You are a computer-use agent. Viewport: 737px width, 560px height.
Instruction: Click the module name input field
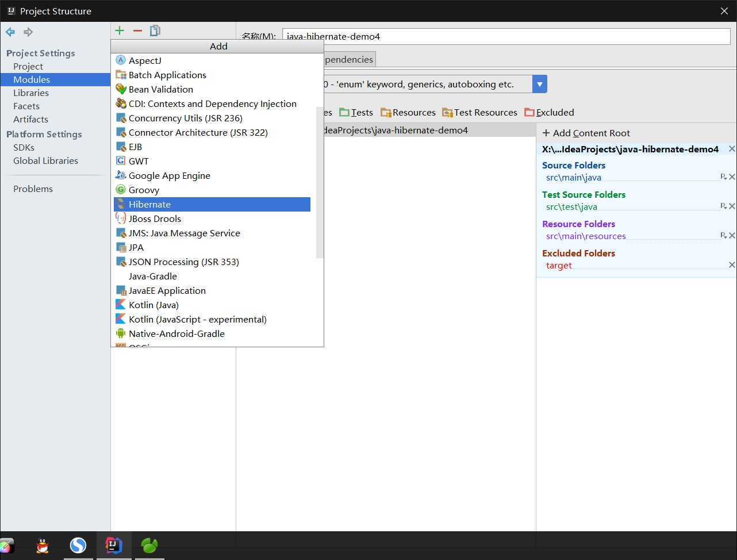pos(506,36)
